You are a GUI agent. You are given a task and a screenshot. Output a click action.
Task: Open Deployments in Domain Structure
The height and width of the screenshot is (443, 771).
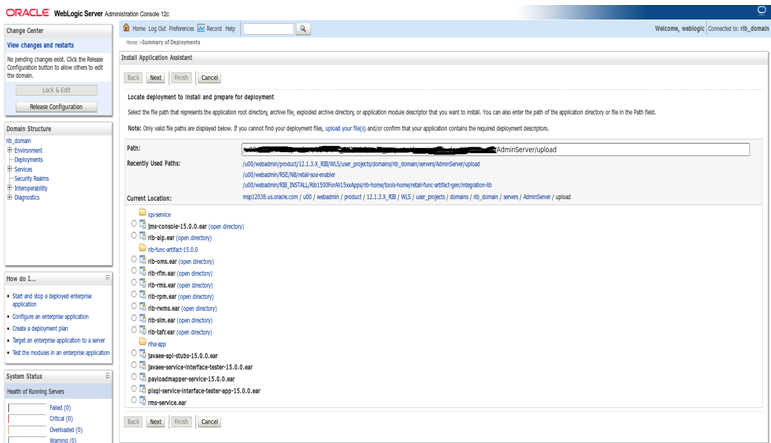29,160
